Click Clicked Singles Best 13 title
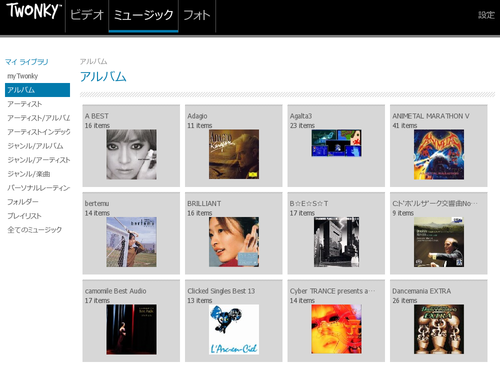This screenshot has height=366, width=500. tap(221, 291)
